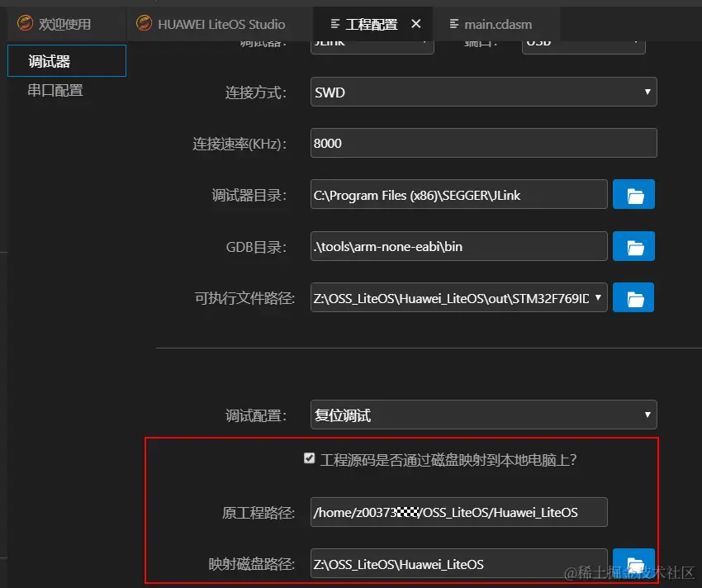Screen dimensions: 702x588
Task: Click 连接速率(KHz) field with 8000
Action: click(483, 143)
